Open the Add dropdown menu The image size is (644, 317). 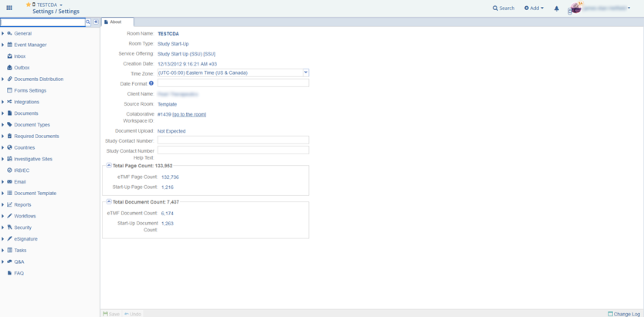click(534, 8)
